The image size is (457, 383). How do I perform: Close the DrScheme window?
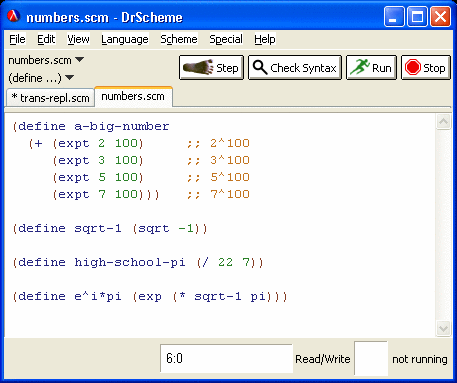click(x=441, y=16)
